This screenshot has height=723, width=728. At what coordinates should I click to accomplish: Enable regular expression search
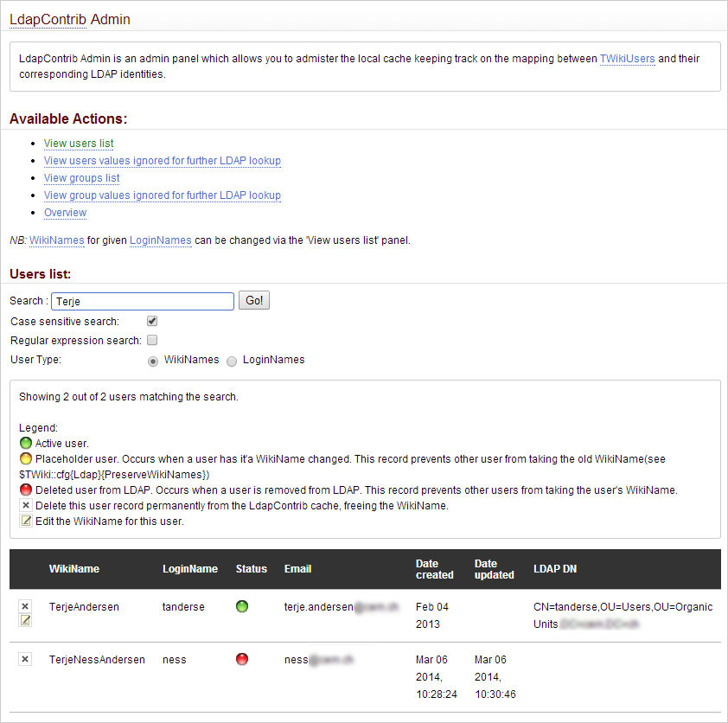tap(151, 340)
